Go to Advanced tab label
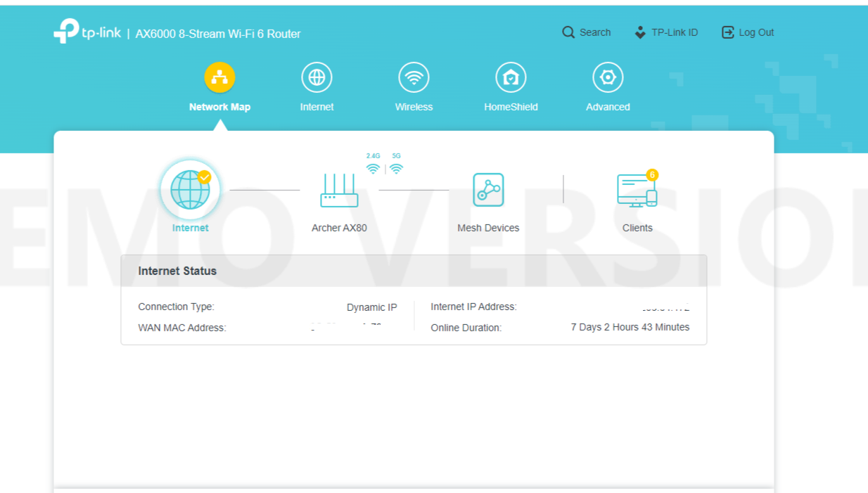 (608, 107)
